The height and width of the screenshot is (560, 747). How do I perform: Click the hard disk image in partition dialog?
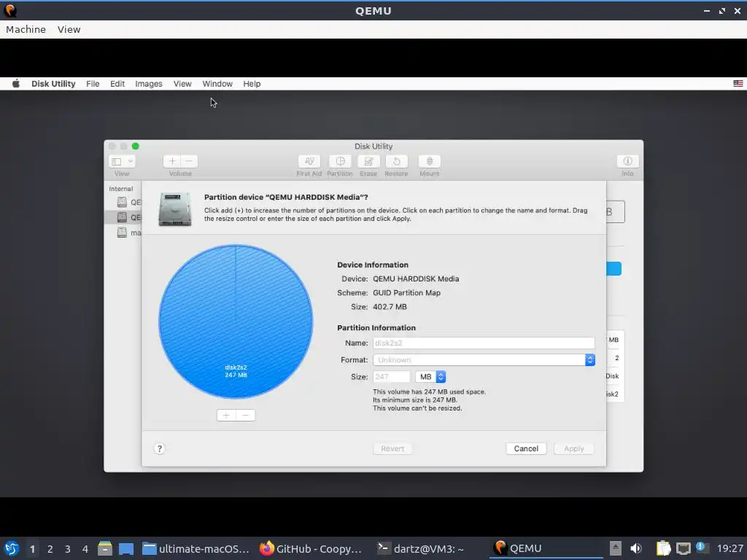[175, 209]
